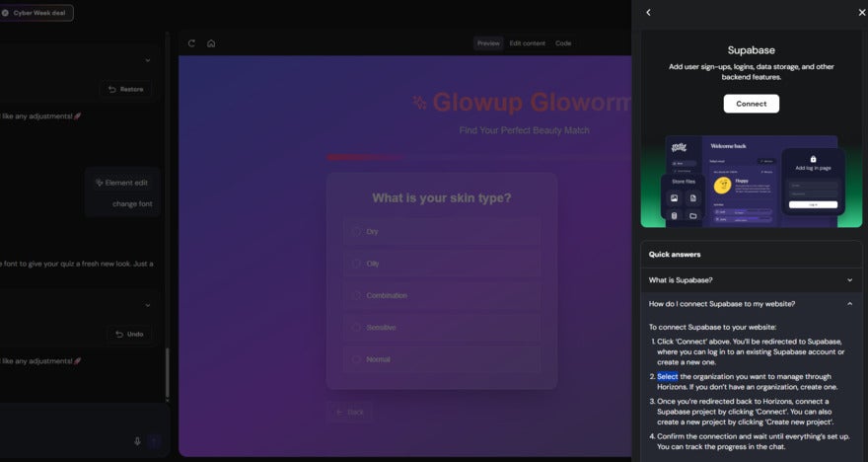Collapse the top chat message chevron
The height and width of the screenshot is (462, 868).
(148, 61)
